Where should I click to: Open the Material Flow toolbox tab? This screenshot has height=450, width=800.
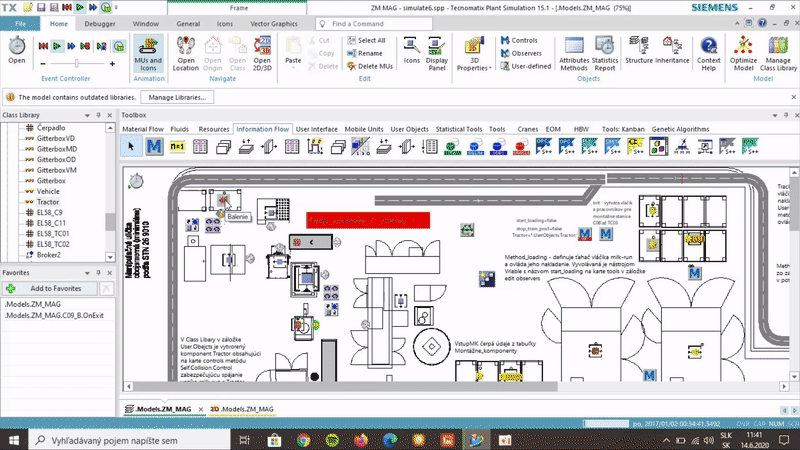pos(143,129)
